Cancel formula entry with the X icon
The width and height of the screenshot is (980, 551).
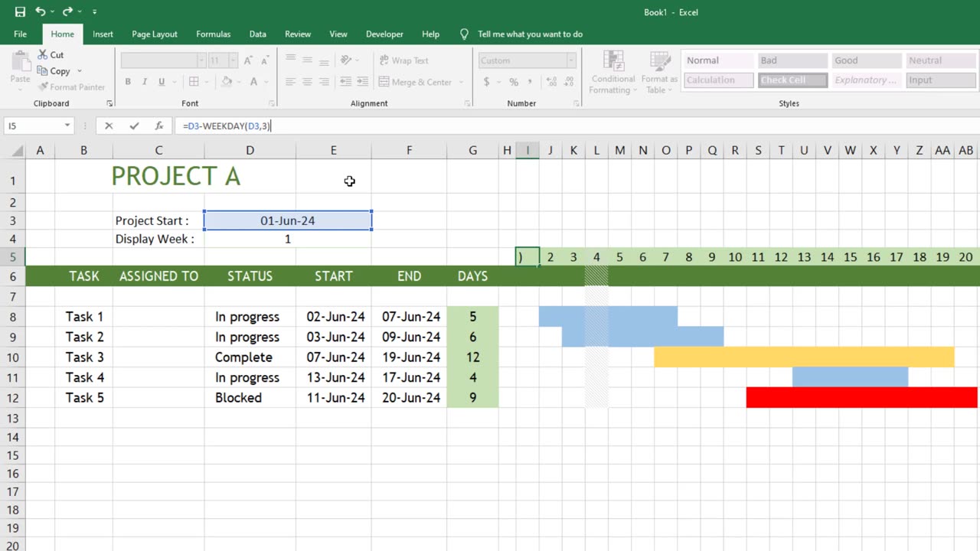click(x=109, y=126)
